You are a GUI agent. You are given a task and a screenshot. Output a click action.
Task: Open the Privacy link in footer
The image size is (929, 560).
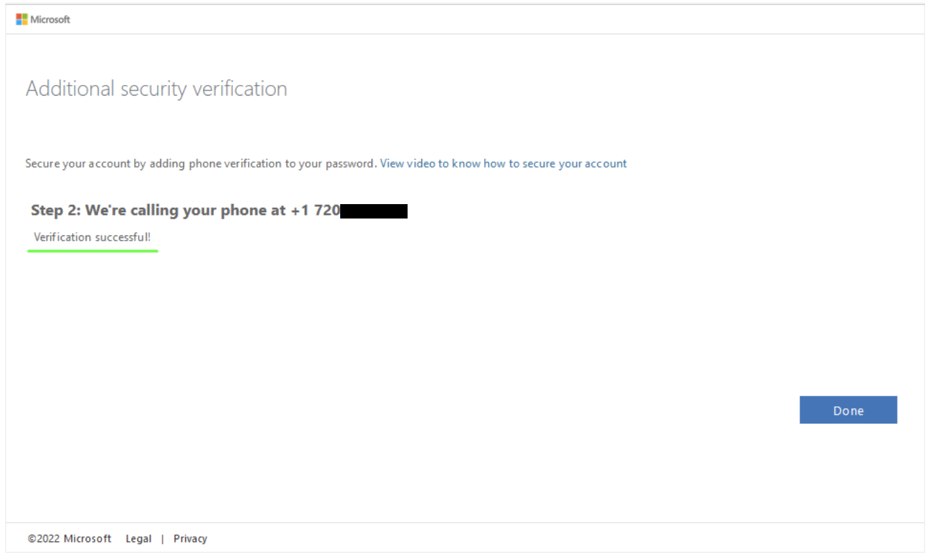pyautogui.click(x=190, y=538)
